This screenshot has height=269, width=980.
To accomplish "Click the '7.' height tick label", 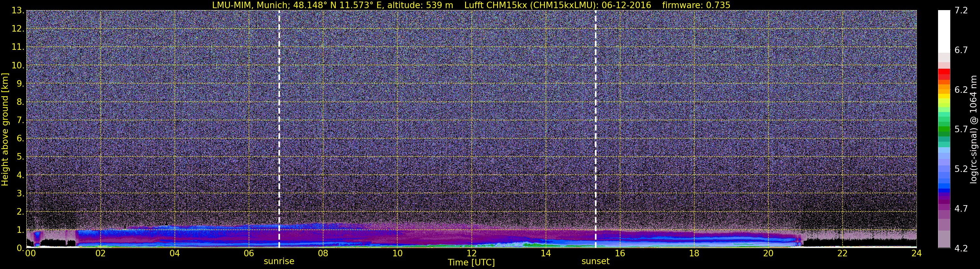I will point(20,120).
